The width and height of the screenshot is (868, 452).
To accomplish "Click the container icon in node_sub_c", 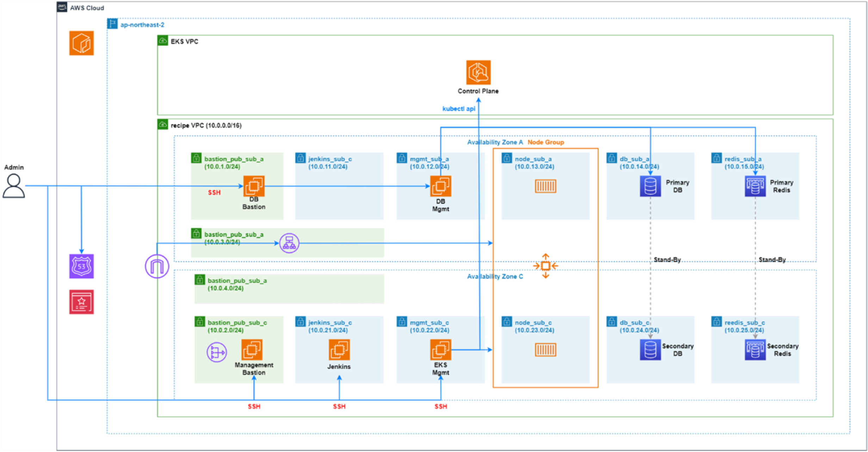I will click(545, 349).
